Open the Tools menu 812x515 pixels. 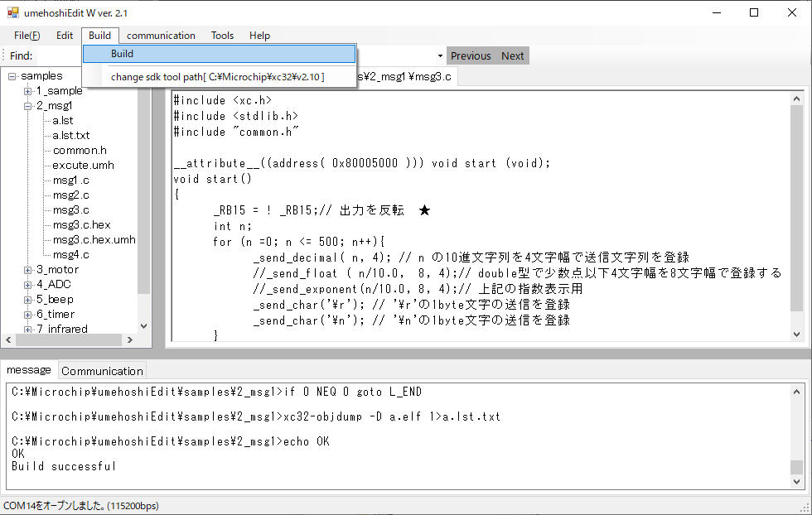tap(222, 35)
